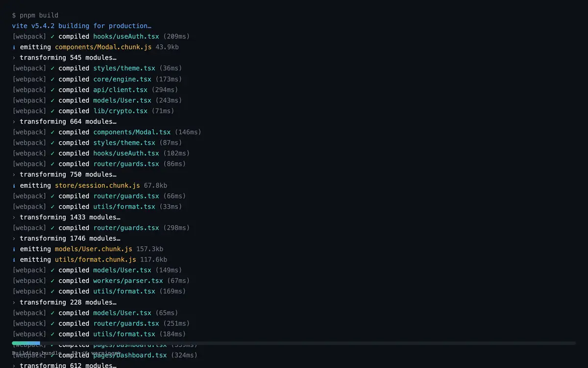The height and width of the screenshot is (368, 588).
Task: Click 'models/User.tsx' compiled in 149ms
Action: click(122, 270)
